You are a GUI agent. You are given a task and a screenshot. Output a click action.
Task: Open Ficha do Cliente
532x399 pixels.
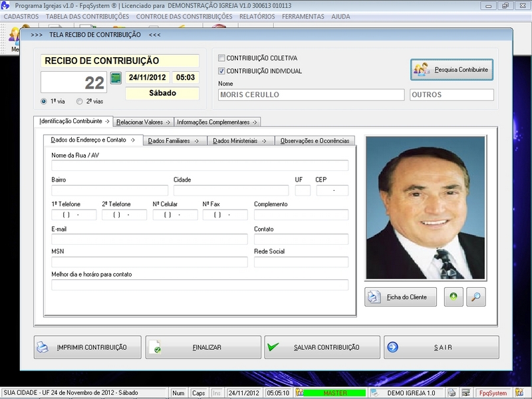(x=400, y=297)
